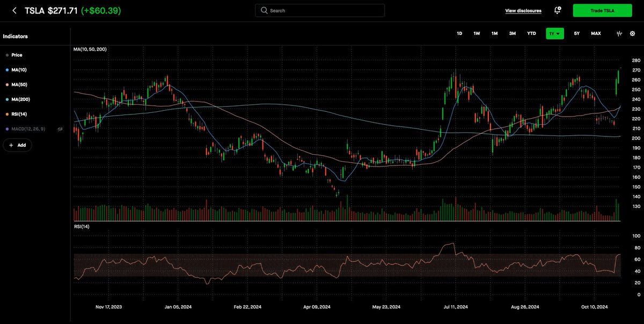Show the hidden MACD indicator with eye icon

click(60, 129)
